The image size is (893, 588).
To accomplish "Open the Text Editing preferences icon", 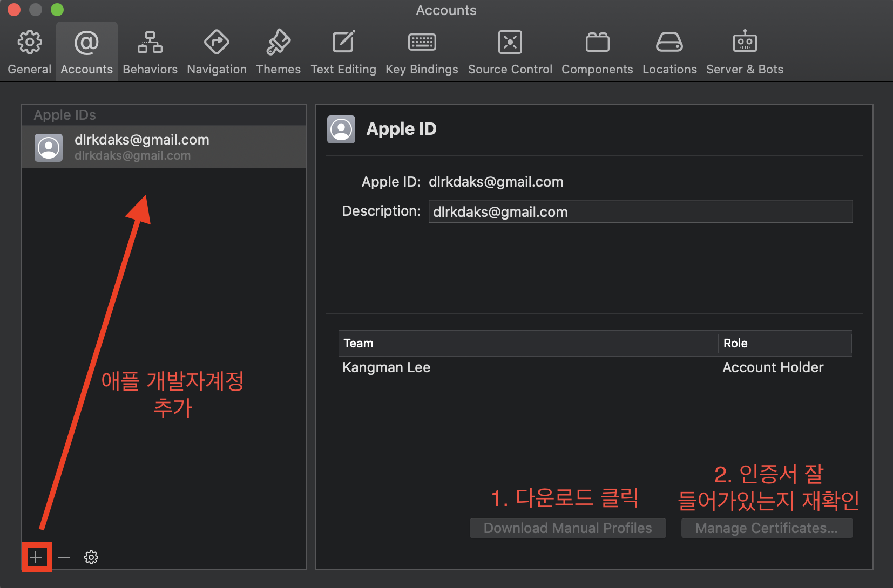I will [343, 42].
